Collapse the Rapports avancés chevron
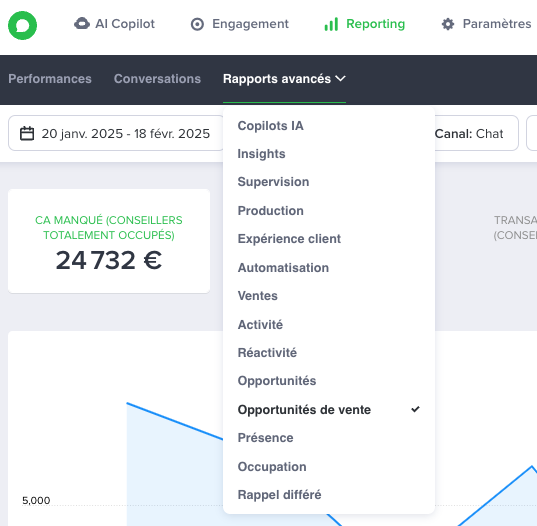Screen dimensions: 537x526 340,78
